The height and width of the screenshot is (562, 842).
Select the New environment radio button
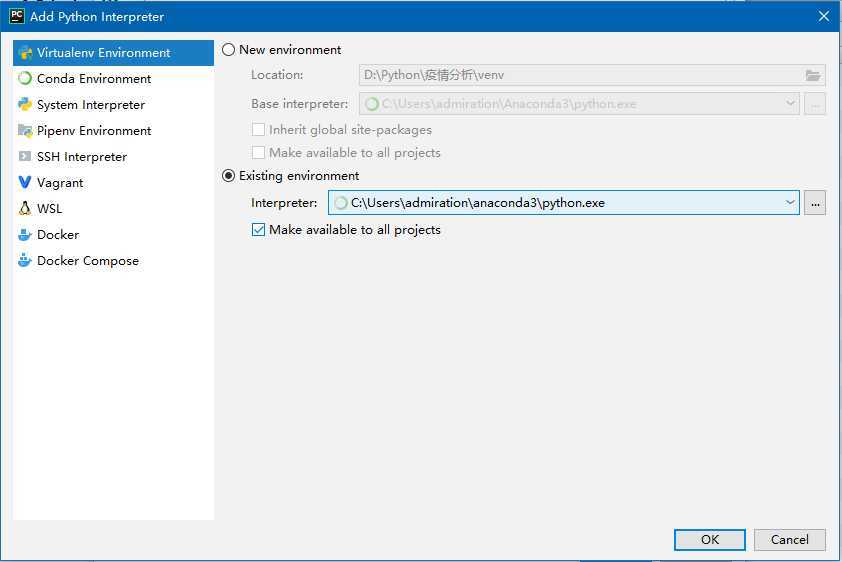(x=228, y=50)
